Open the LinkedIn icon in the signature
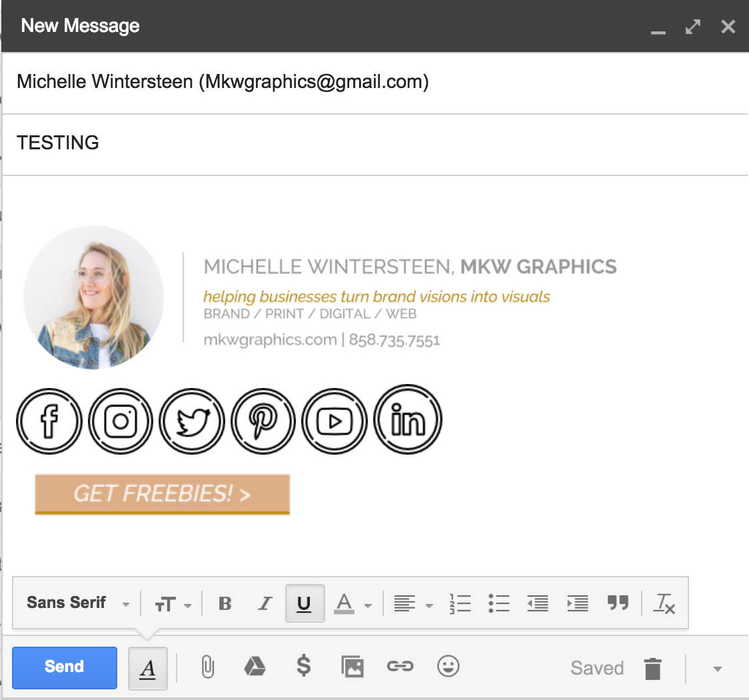 point(407,419)
